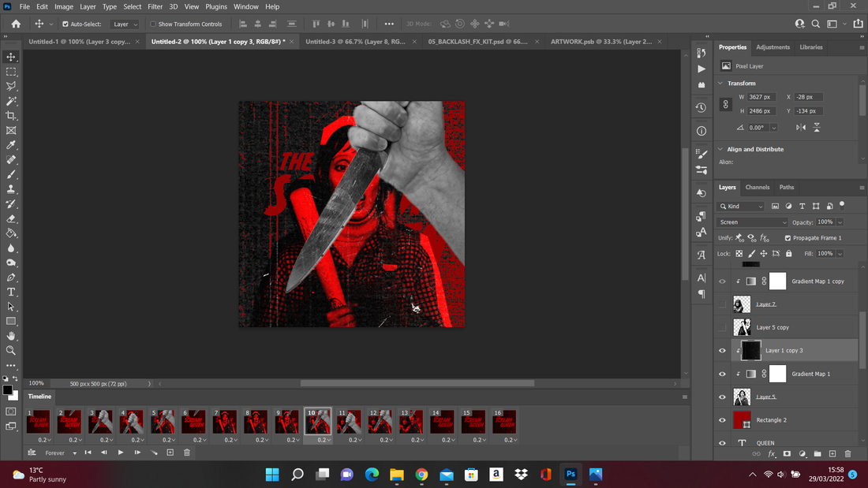Hide the Layer 5 layer
This screenshot has height=488, width=868.
(x=722, y=397)
